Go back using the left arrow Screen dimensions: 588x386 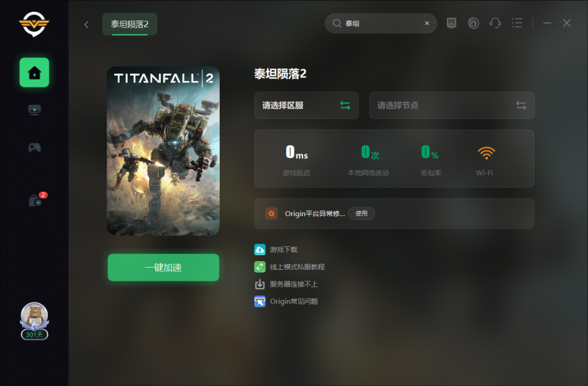point(87,25)
